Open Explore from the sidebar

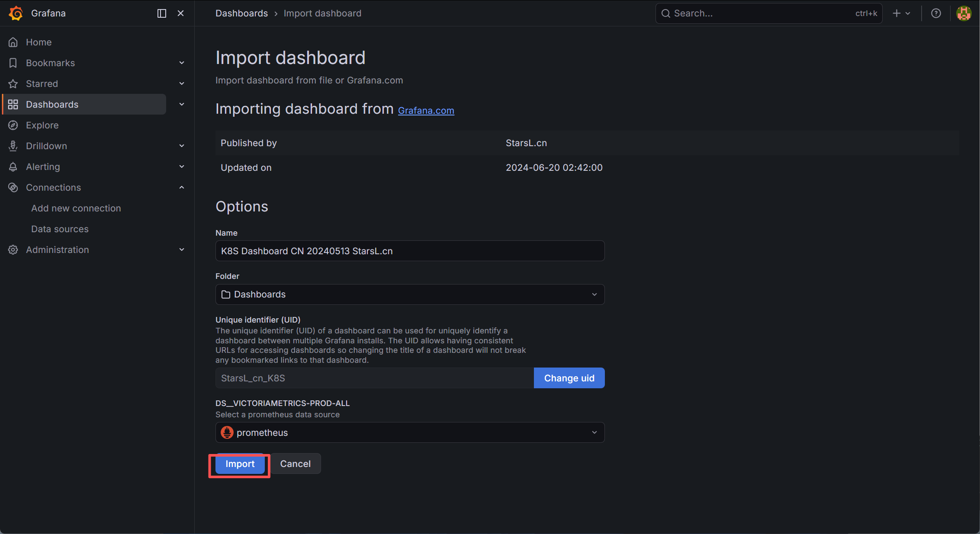click(42, 125)
